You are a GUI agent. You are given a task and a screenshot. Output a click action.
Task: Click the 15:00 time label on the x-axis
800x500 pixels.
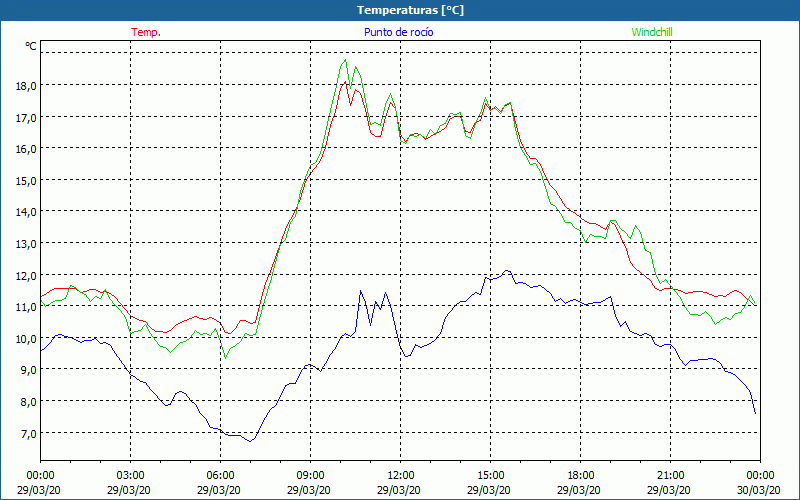click(x=490, y=476)
